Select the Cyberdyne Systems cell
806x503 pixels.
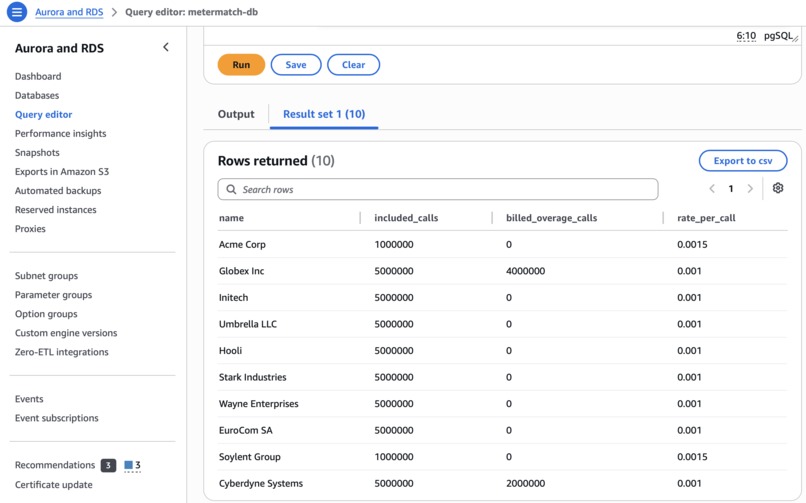261,483
